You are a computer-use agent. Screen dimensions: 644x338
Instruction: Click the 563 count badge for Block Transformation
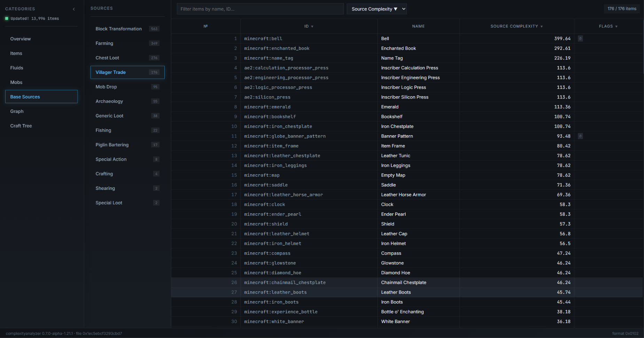coord(154,29)
